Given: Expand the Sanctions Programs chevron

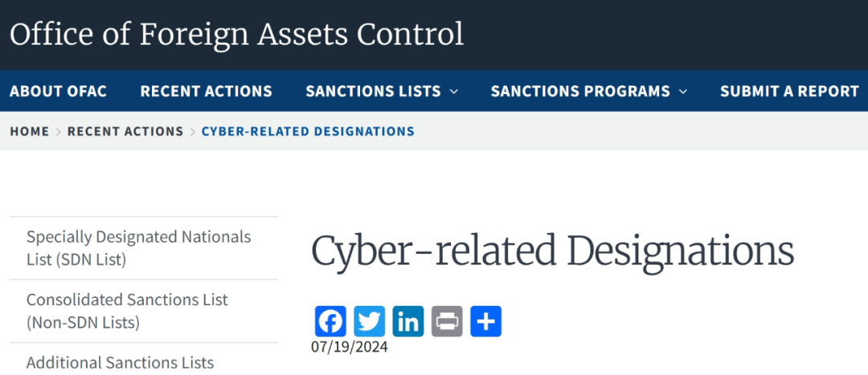Looking at the screenshot, I should pyautogui.click(x=683, y=92).
